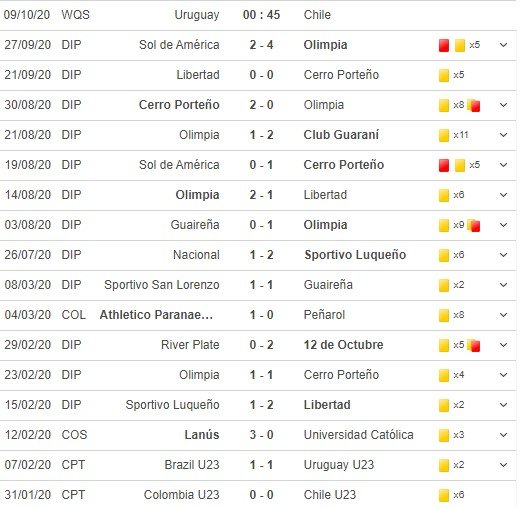Click second-yellow red card icon in Guaireña 0-1 Olimpia row
Viewport: 521px width, 508px height.
point(474,226)
